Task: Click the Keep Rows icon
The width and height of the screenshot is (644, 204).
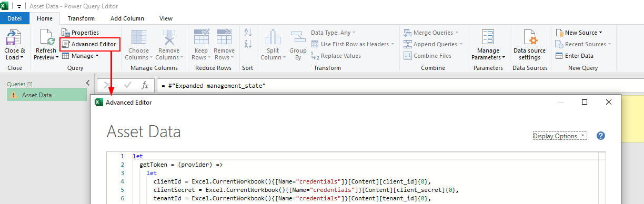Action: coord(202,37)
